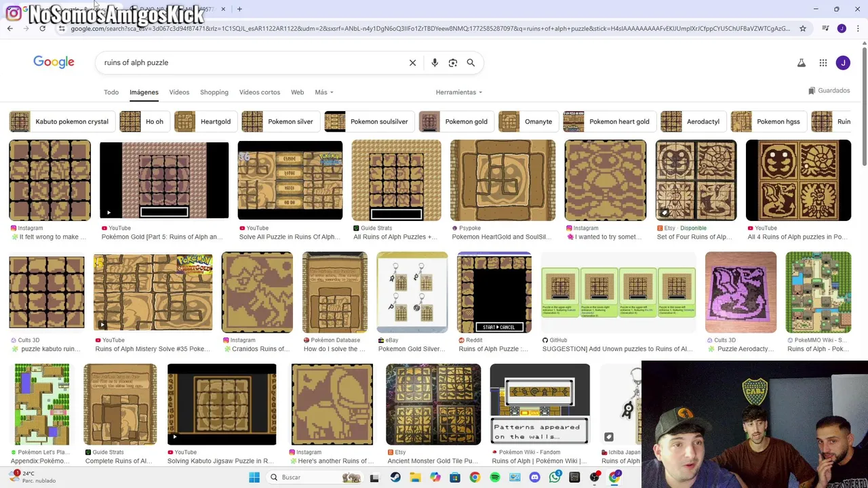Filter by Pokemon silver chip

tap(279, 121)
